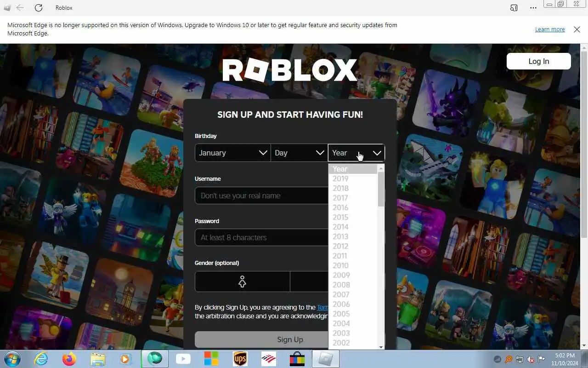Open the clock showing 5:02 PM
Screen dimensions: 588x368
point(565,359)
